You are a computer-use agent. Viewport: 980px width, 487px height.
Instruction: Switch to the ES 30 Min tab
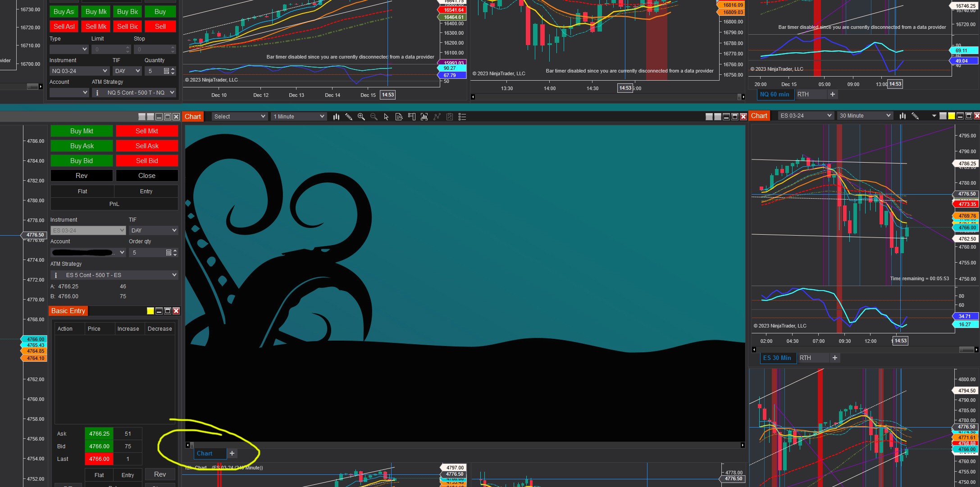click(777, 358)
